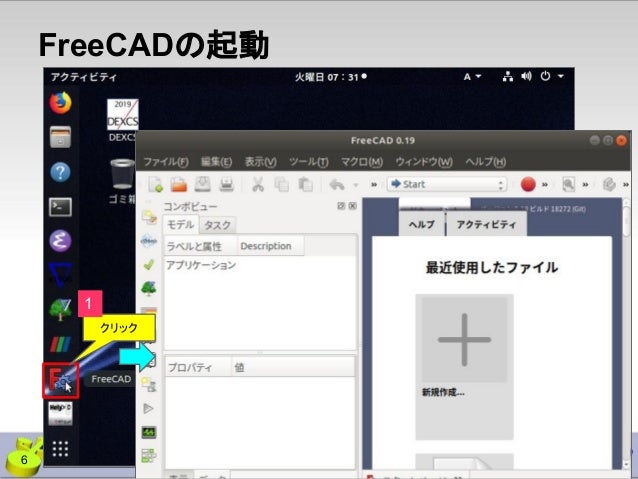This screenshot has height=479, width=638.
Task: Launch Firefox from the dock
Action: [x=60, y=103]
